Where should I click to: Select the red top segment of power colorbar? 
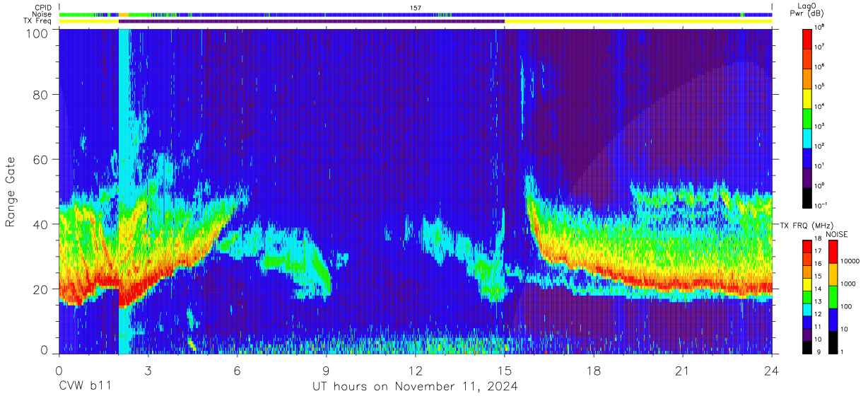pyautogui.click(x=807, y=38)
